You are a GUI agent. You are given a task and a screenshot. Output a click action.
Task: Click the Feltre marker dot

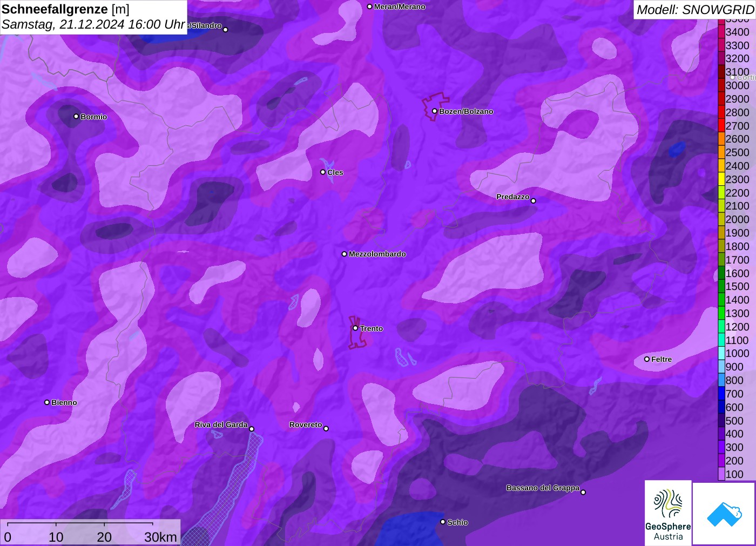click(647, 359)
